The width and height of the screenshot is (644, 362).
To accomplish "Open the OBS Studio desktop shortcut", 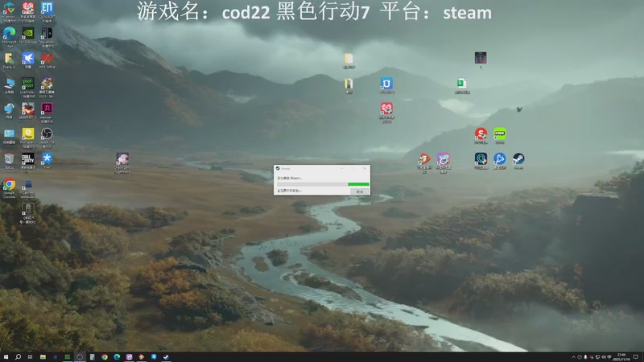I will [x=47, y=134].
